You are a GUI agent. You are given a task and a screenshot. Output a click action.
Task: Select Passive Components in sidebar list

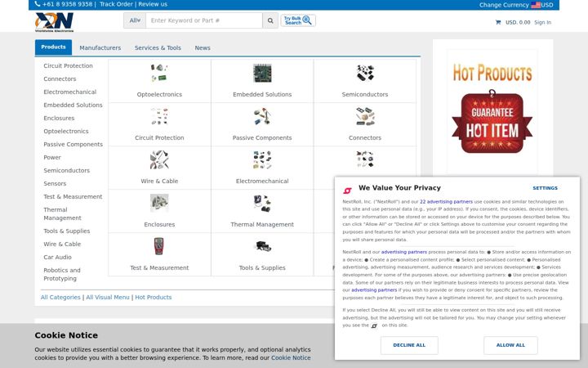(73, 145)
